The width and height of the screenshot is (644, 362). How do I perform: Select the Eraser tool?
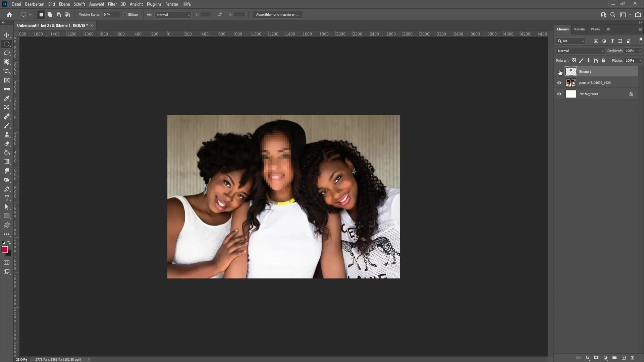pyautogui.click(x=7, y=144)
